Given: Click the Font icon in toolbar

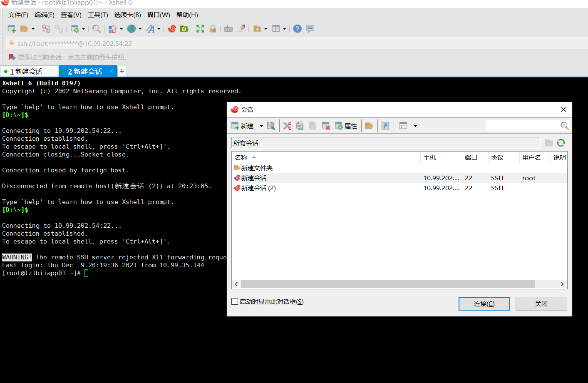Looking at the screenshot, I should point(150,29).
